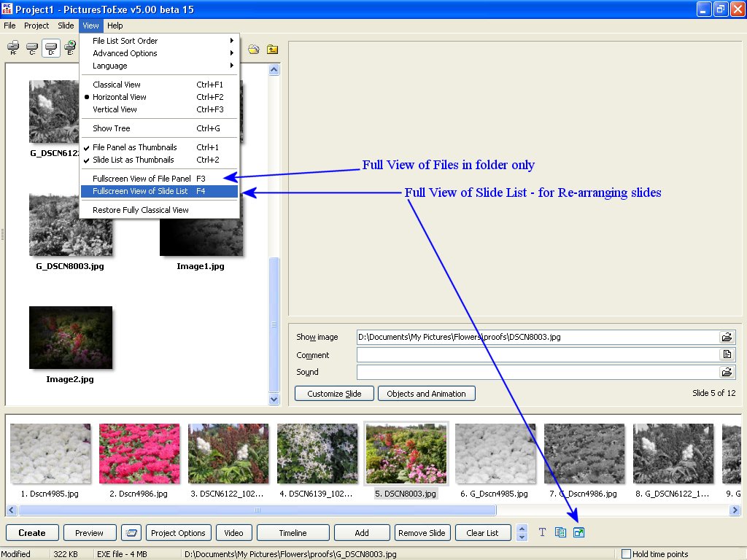
Task: Open Project Options
Action: [x=178, y=533]
